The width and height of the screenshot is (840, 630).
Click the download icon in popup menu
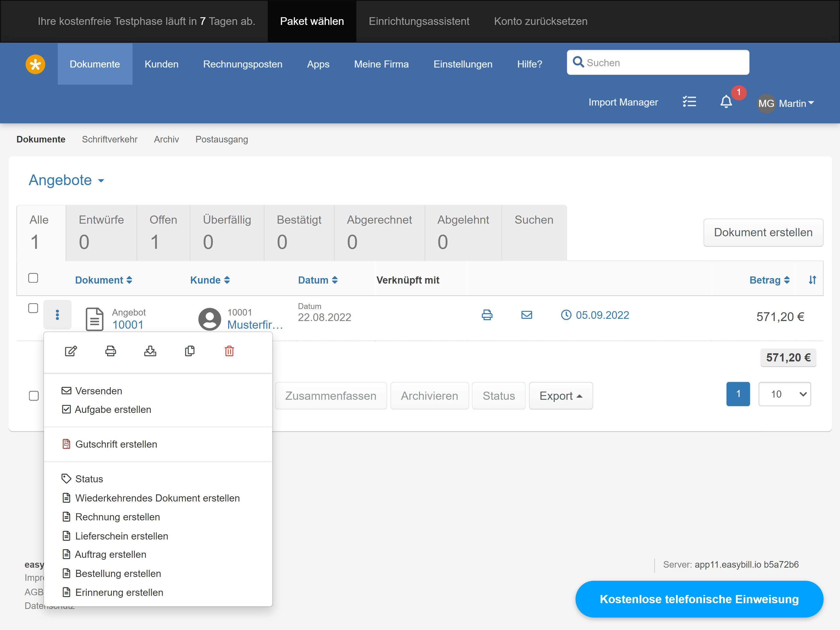click(x=150, y=351)
